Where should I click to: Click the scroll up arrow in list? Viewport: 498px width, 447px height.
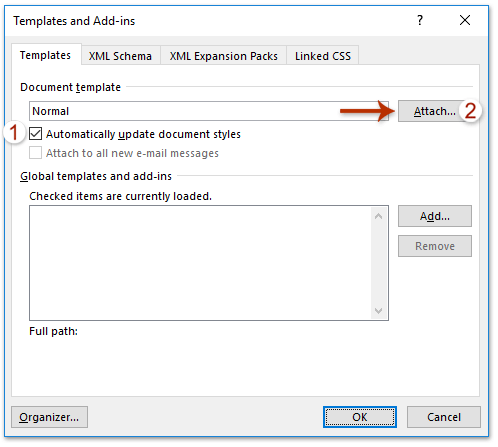(378, 216)
